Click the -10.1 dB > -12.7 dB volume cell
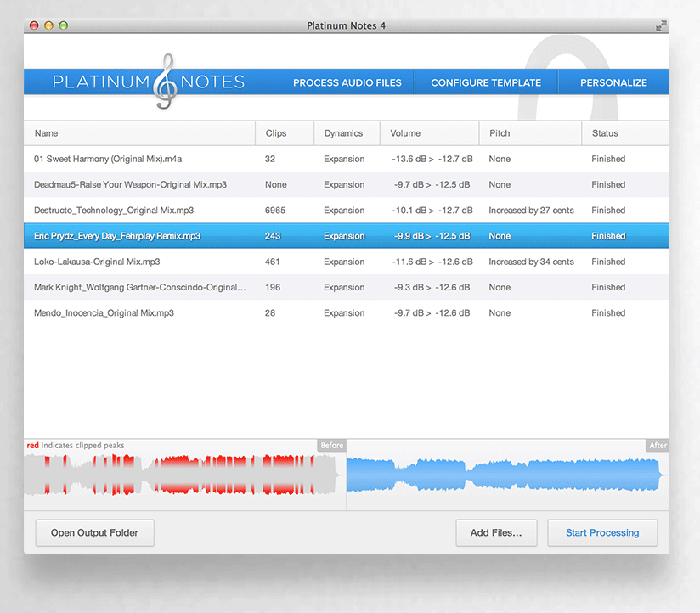 pos(432,210)
